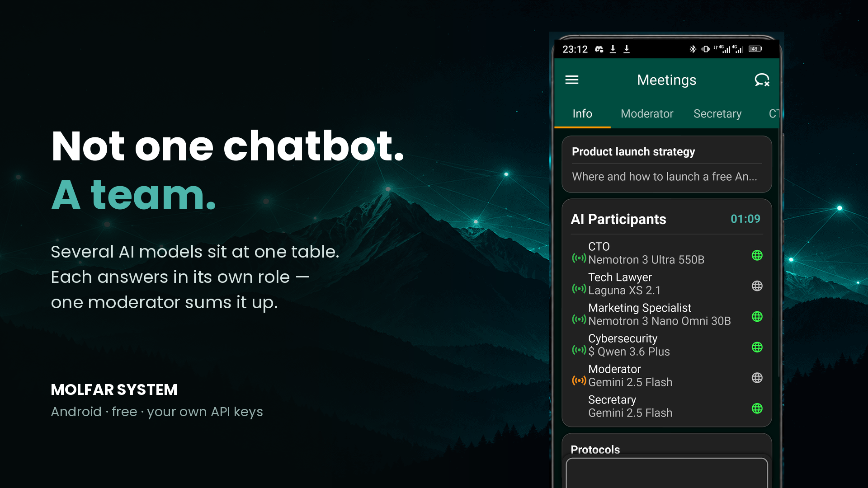
Task: Tap the broadcast status icon beside Cybersecurity
Action: point(579,350)
